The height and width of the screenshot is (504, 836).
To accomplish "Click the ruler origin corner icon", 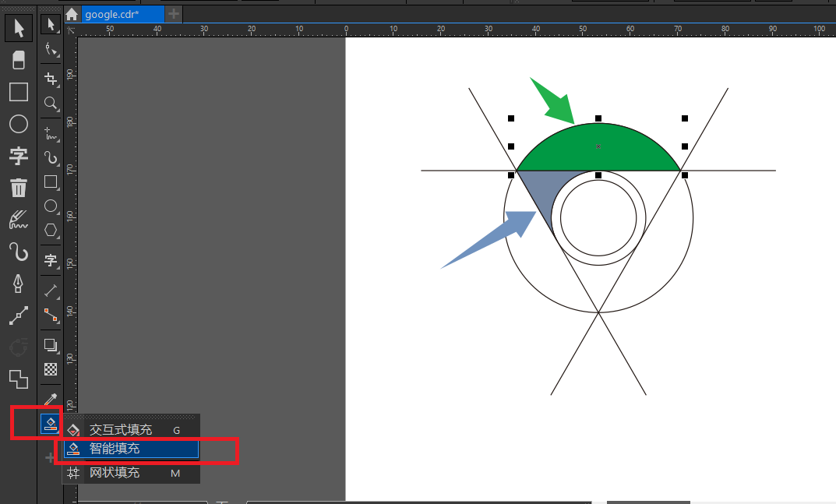I will 72,30.
